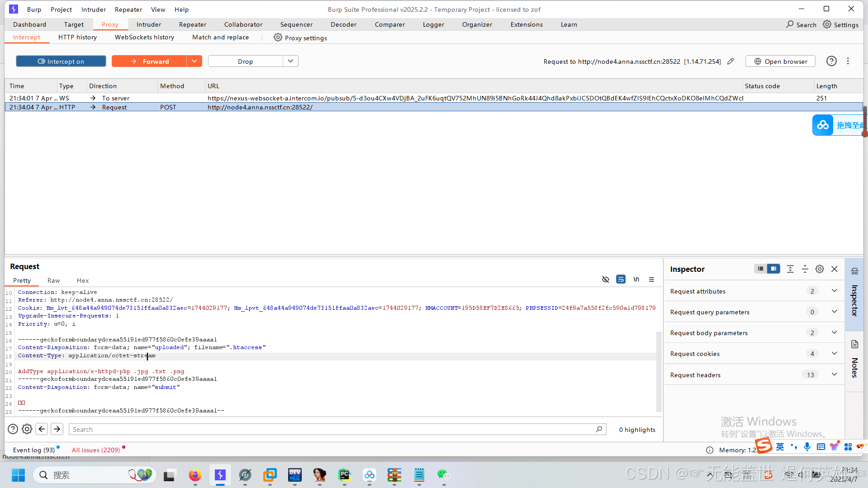Open the Intruder menu in menu bar
Screen dimensions: 868x488
[x=94, y=9]
